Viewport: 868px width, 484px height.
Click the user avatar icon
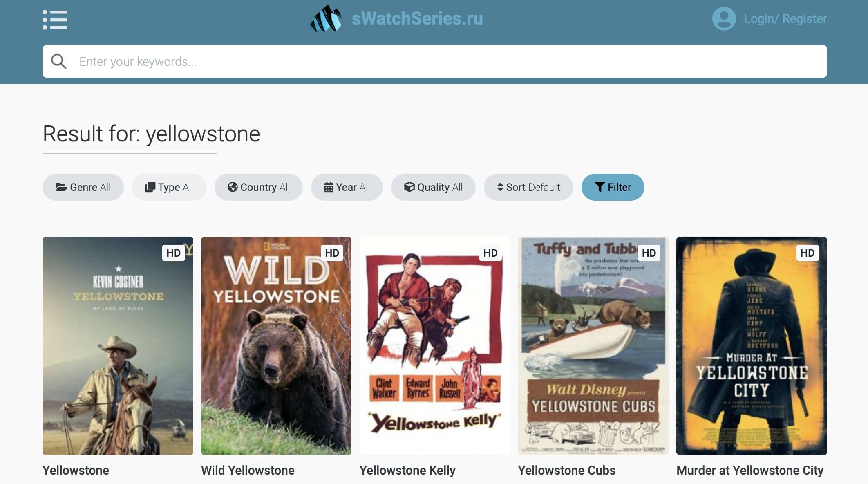coord(724,19)
